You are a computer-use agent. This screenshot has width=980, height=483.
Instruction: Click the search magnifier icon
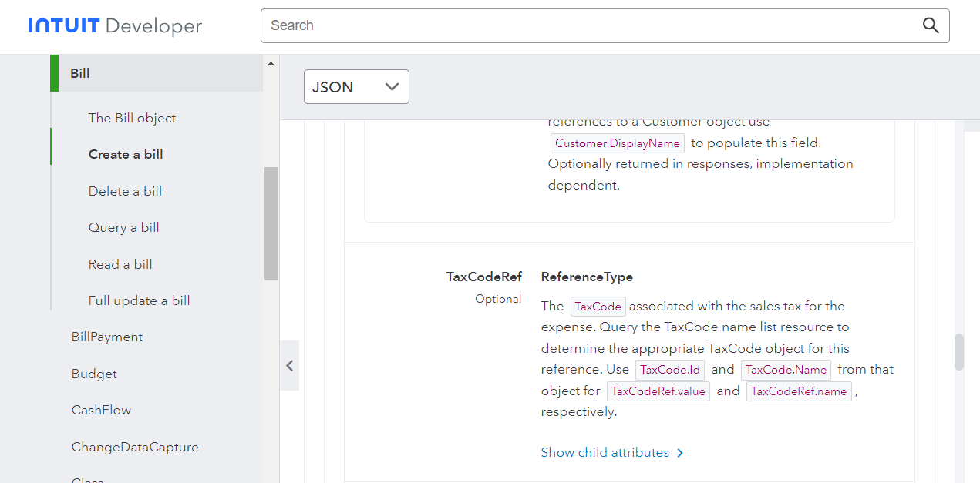(931, 25)
